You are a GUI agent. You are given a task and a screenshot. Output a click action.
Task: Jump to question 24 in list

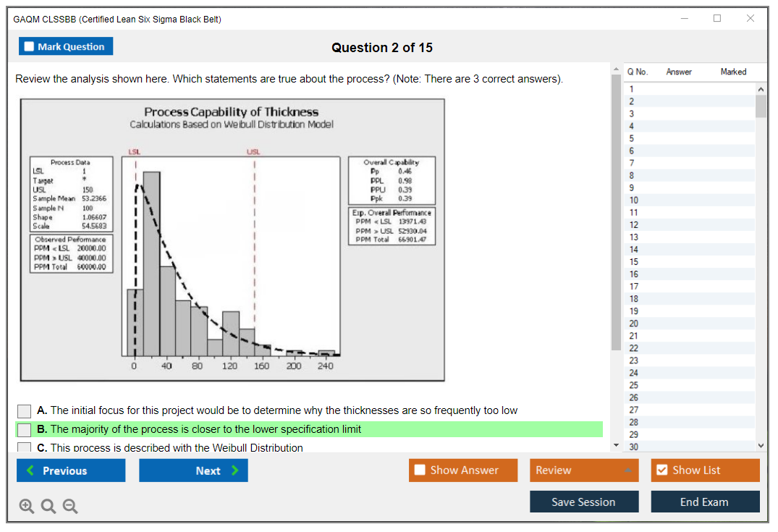point(634,373)
